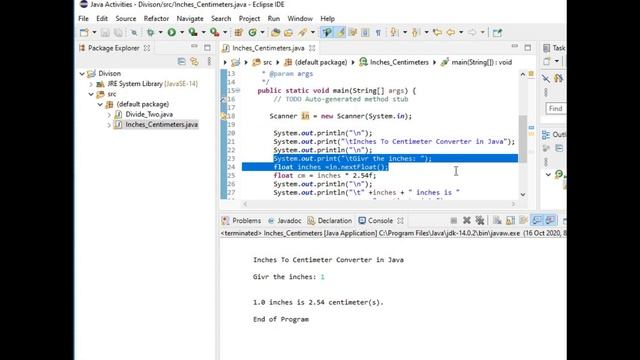The height and width of the screenshot is (360, 640).
Task: Collapse the Divison project node
Action: click(x=82, y=73)
